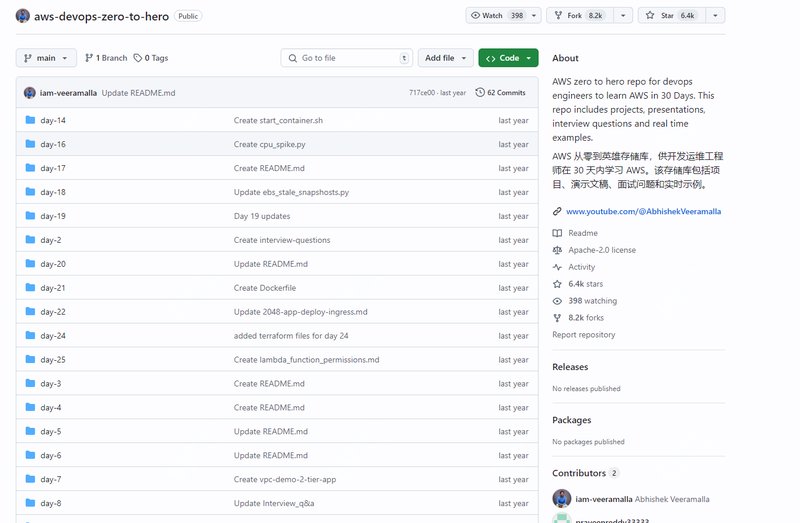The width and height of the screenshot is (800, 523).
Task: Open the Tags icon link
Action: 137,58
